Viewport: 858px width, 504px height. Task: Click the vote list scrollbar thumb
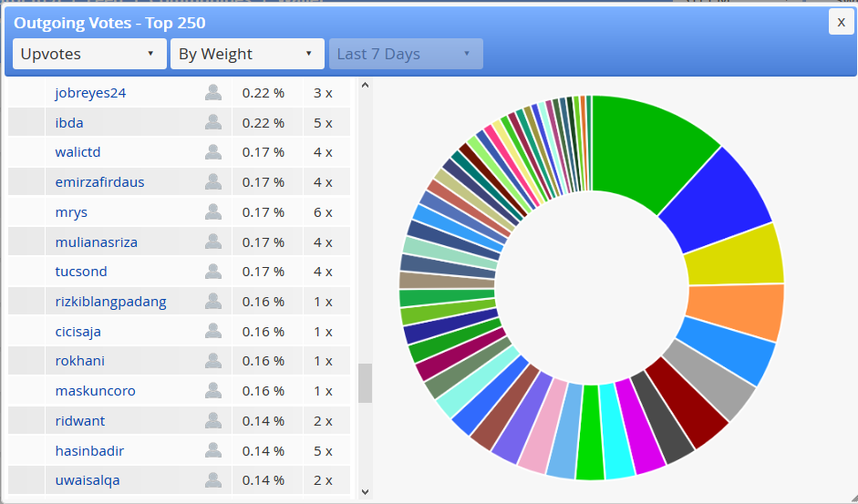pos(365,383)
